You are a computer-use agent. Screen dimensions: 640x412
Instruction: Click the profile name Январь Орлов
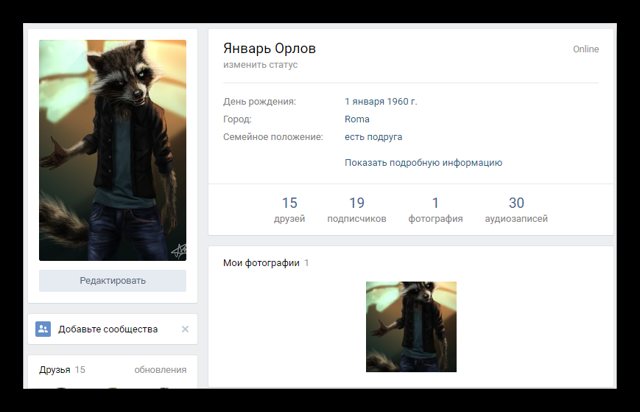tap(269, 49)
